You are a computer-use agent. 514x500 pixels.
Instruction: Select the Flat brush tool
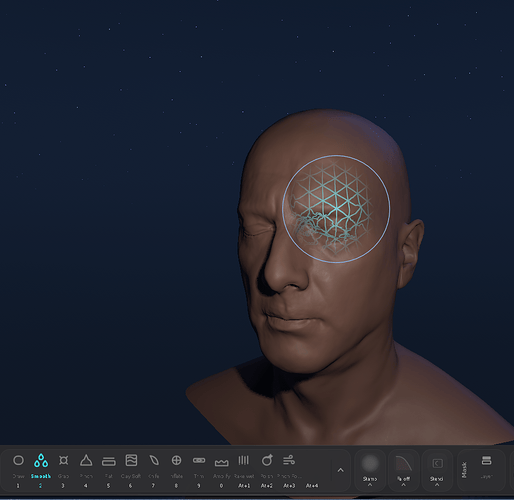pyautogui.click(x=109, y=461)
